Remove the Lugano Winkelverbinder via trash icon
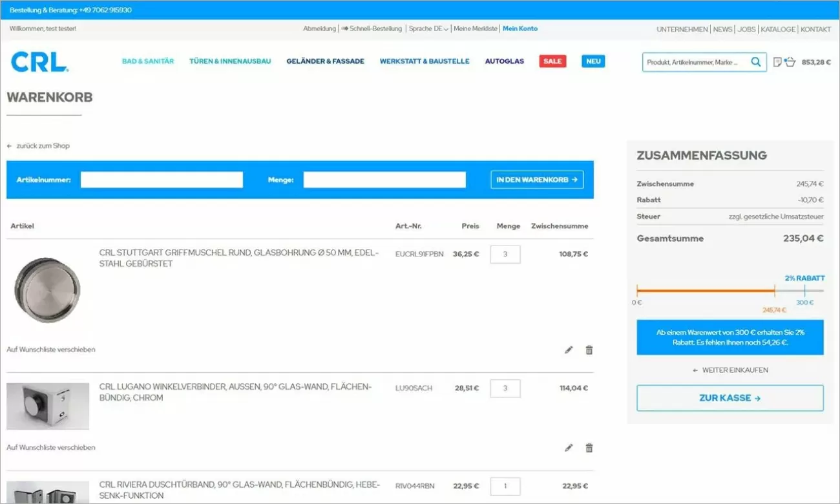The width and height of the screenshot is (840, 504). [589, 447]
